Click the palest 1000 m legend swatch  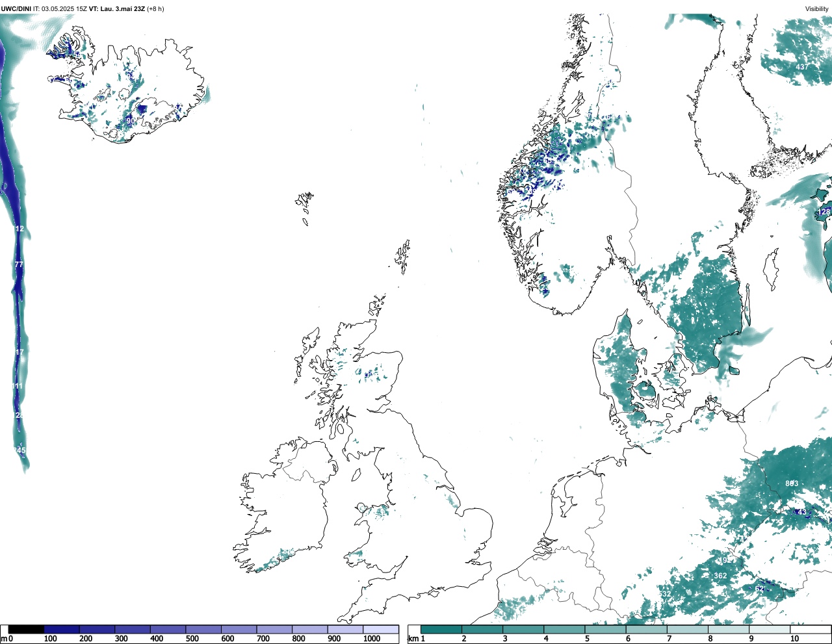coord(381,629)
